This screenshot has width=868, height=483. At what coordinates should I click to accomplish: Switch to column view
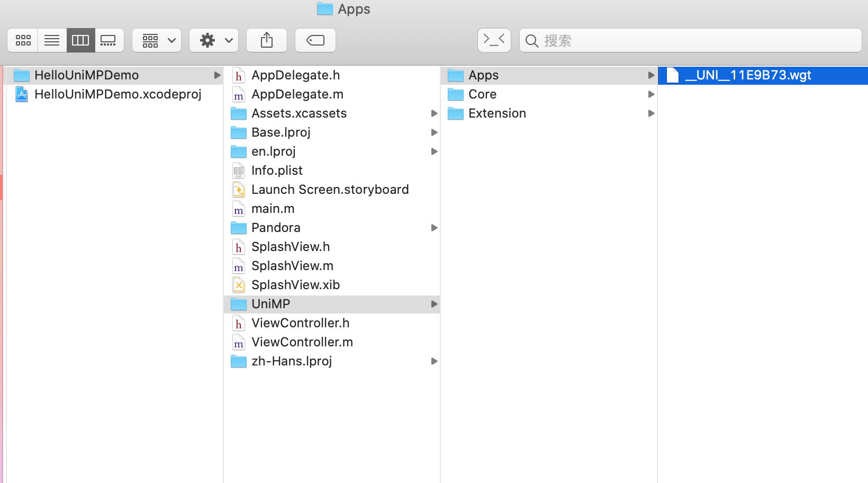pos(80,40)
